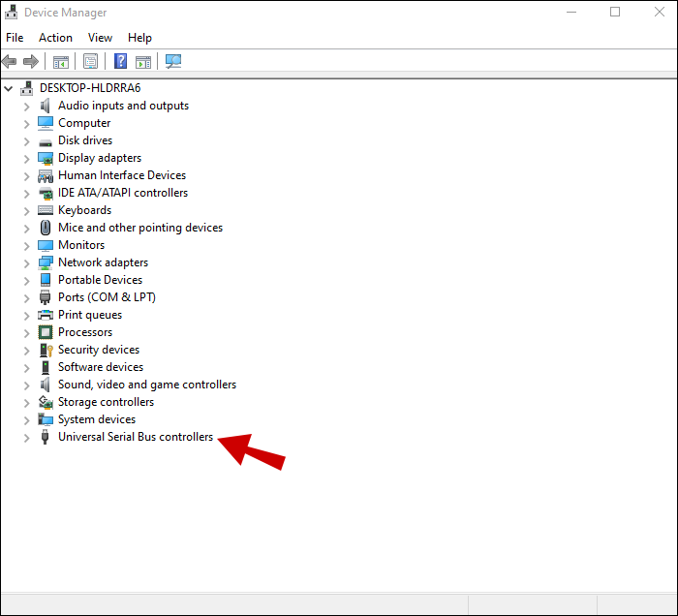The height and width of the screenshot is (616, 678).
Task: Click the DESKTOP-HLDRRA6 computer icon
Action: [27, 88]
